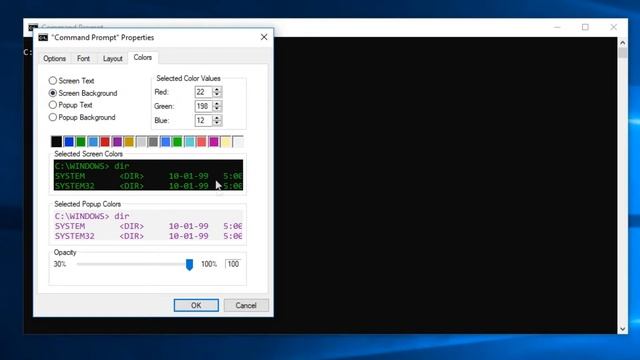Pick the salmon light-red color swatch
The image size is (640, 360).
(202, 142)
